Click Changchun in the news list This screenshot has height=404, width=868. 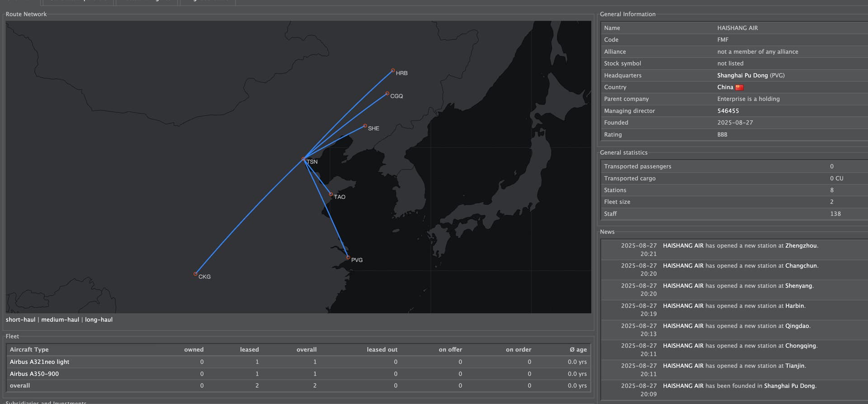click(801, 266)
